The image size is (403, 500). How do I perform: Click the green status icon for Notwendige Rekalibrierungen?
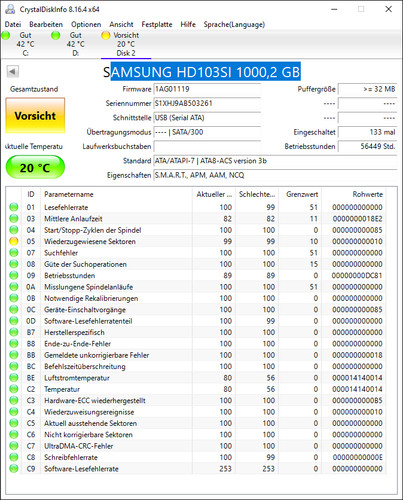[14, 298]
